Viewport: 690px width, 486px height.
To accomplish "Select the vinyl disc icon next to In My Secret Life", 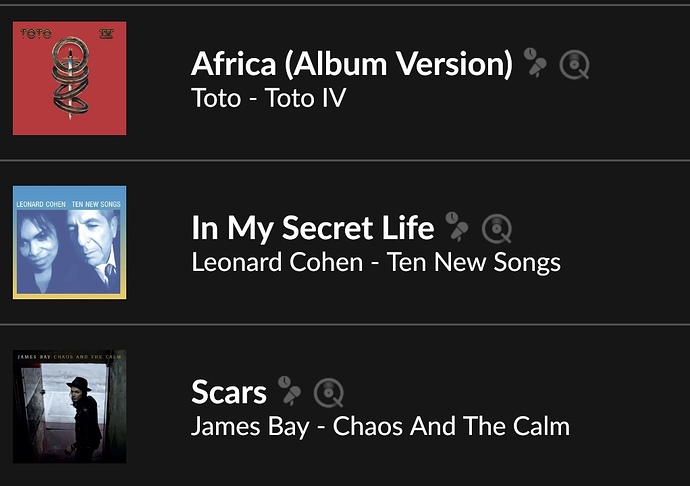I will pos(497,228).
